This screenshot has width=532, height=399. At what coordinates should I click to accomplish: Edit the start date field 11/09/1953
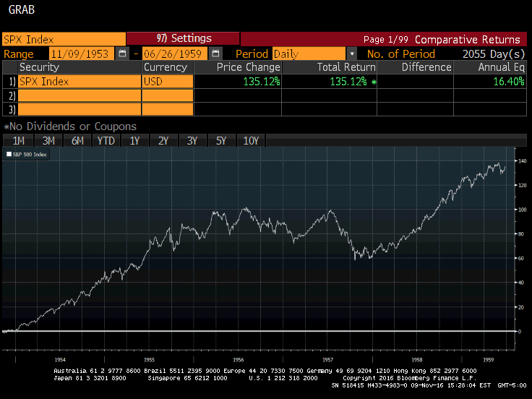tap(82, 53)
